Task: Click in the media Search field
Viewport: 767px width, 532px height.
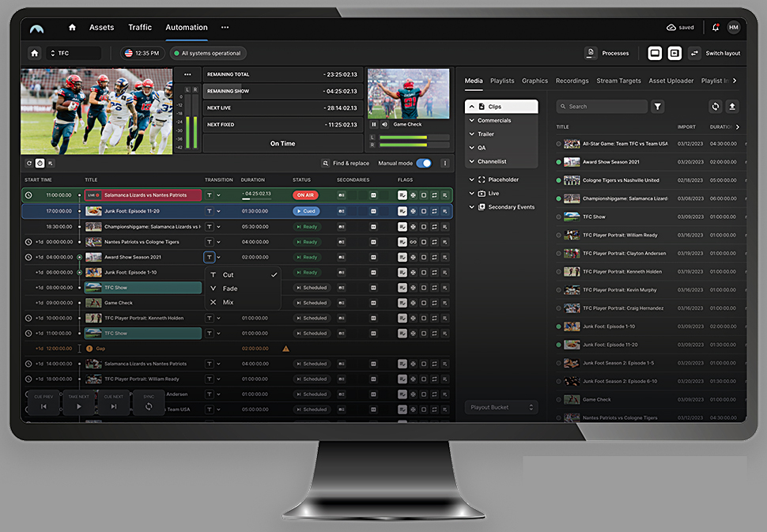Action: coord(602,106)
